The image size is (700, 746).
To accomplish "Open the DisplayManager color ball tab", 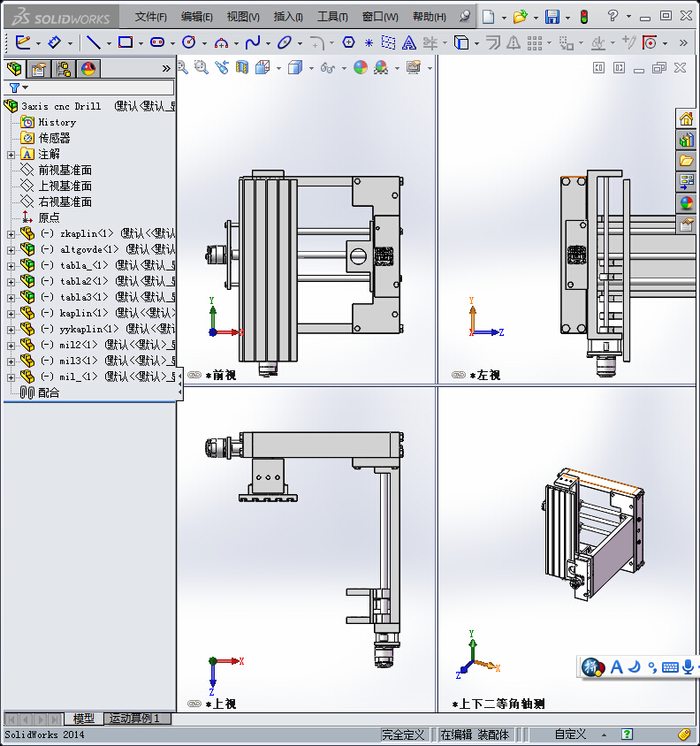I will tap(88, 69).
